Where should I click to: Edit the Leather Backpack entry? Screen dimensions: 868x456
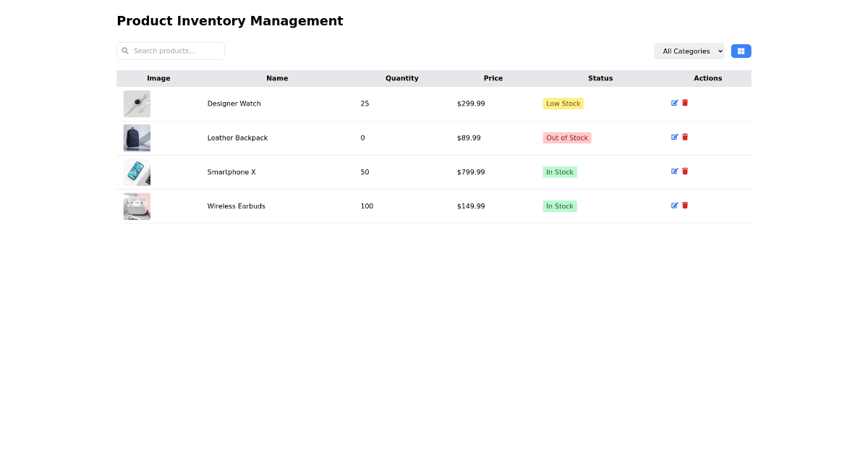click(x=674, y=137)
